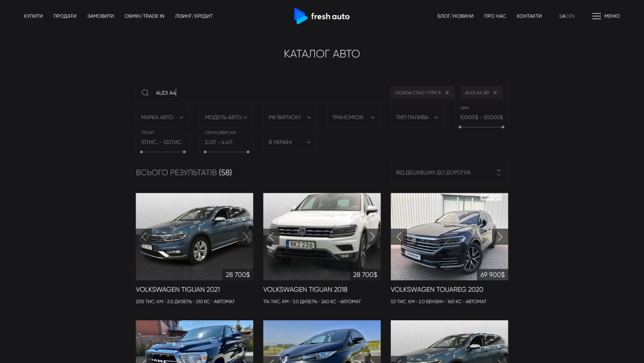The image size is (644, 363).
Task: Open the ВІД ДЕШЕВШИХ ДО ДОРОГИХ sort dropdown
Action: point(449,173)
